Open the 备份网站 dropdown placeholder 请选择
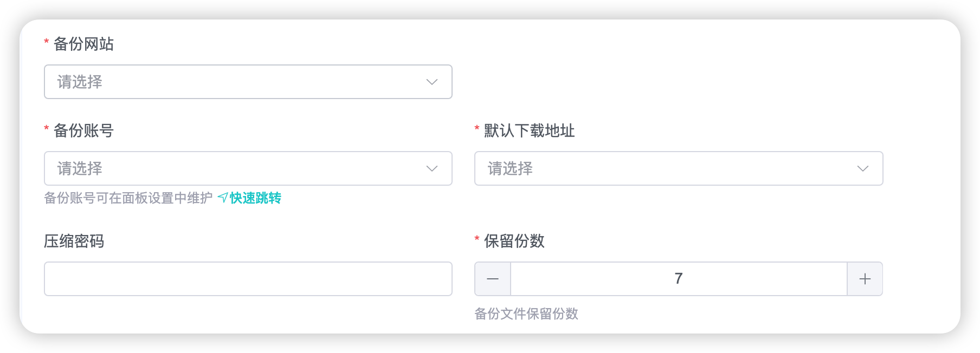 (x=80, y=82)
